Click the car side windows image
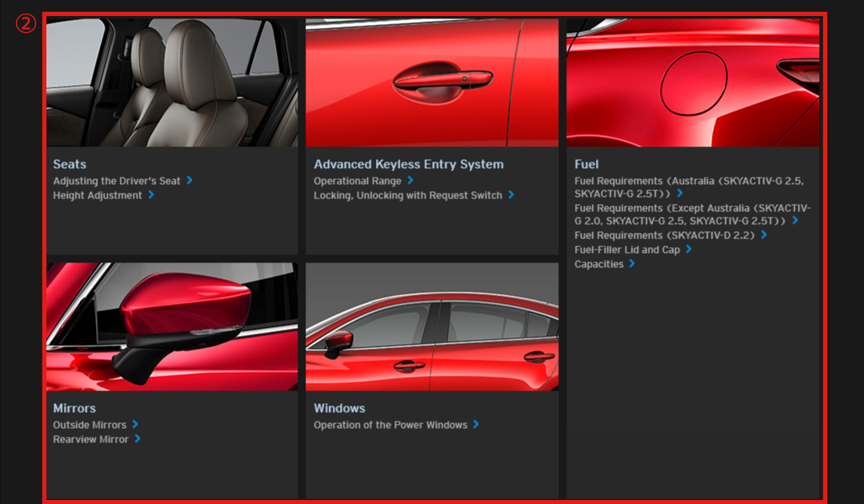This screenshot has width=864, height=504. 432,326
